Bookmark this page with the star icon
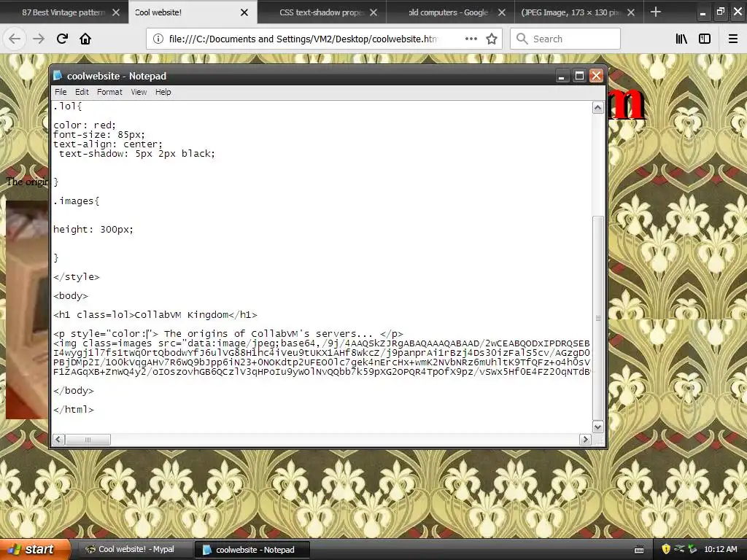The height and width of the screenshot is (560, 747). pyautogui.click(x=492, y=39)
